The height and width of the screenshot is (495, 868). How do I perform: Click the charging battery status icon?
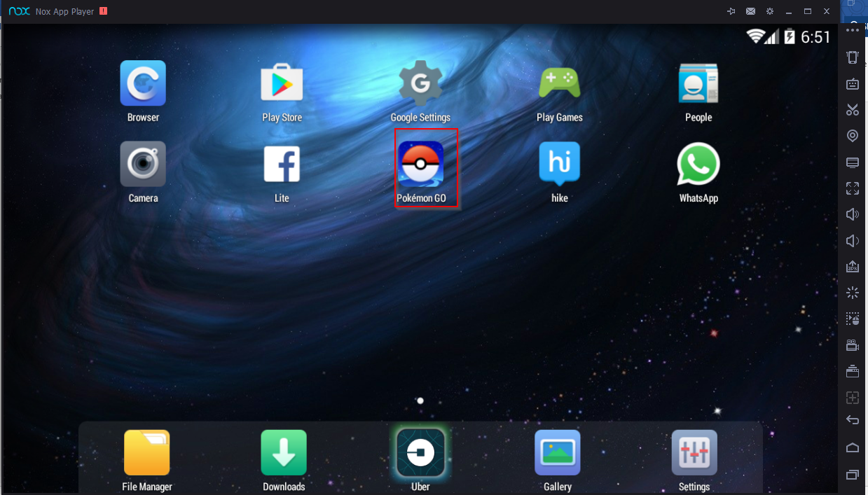pos(790,36)
